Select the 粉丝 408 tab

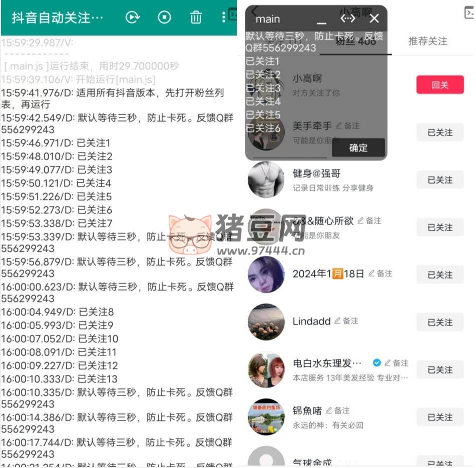tap(355, 41)
